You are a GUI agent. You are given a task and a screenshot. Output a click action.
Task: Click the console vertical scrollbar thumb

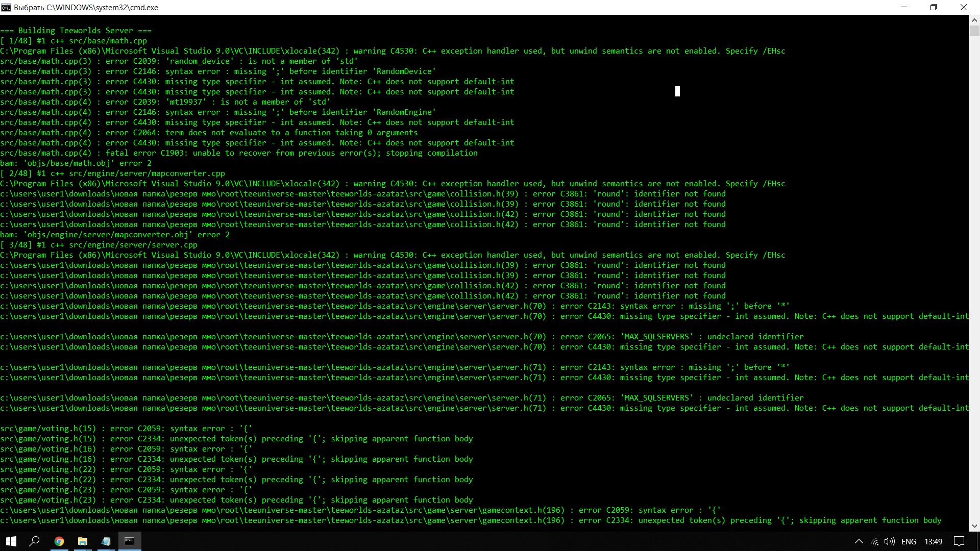[x=974, y=31]
